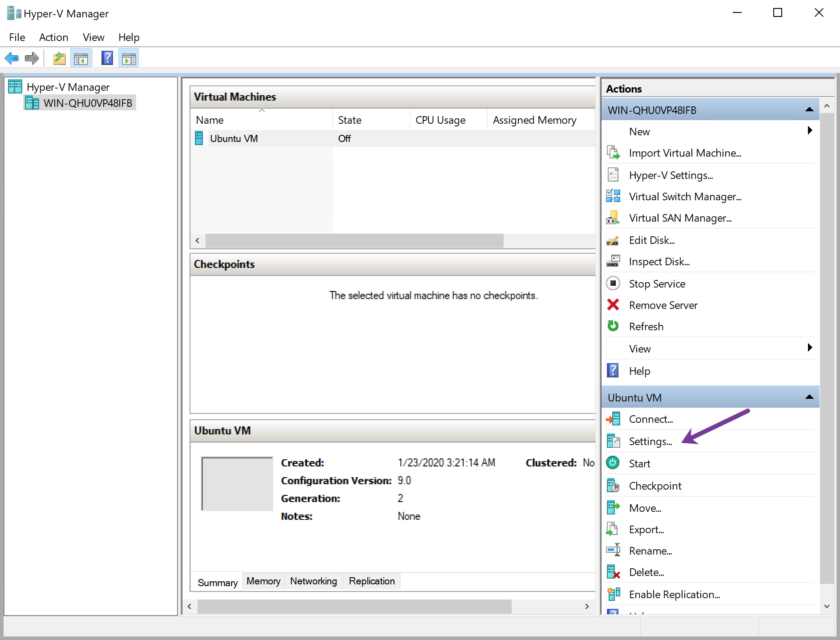Viewport: 840px width, 640px height.
Task: Click the Up One Level folder icon
Action: click(x=59, y=58)
